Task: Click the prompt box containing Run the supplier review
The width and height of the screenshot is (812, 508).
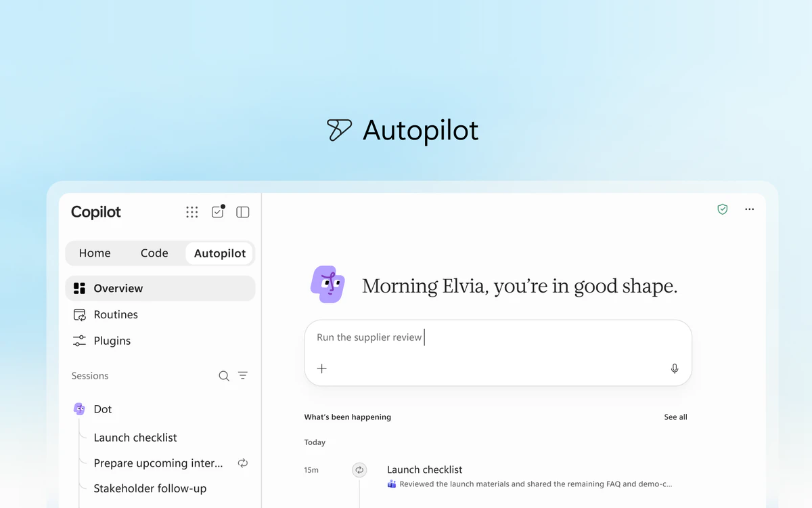Action: click(498, 353)
